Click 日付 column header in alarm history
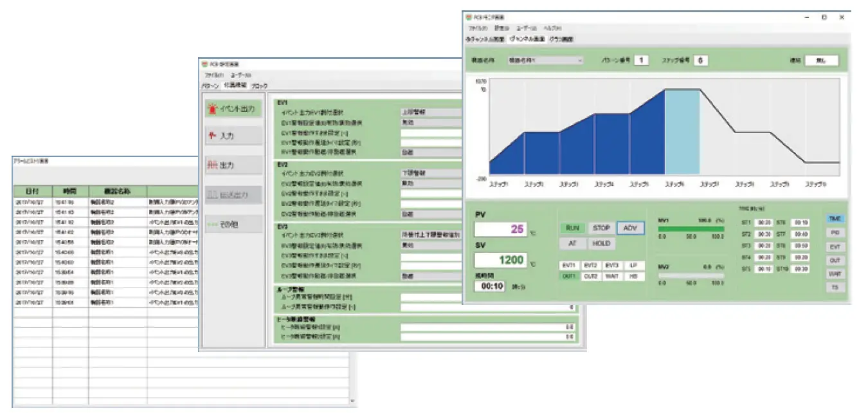Viewport: 868px width, 413px height. click(31, 191)
